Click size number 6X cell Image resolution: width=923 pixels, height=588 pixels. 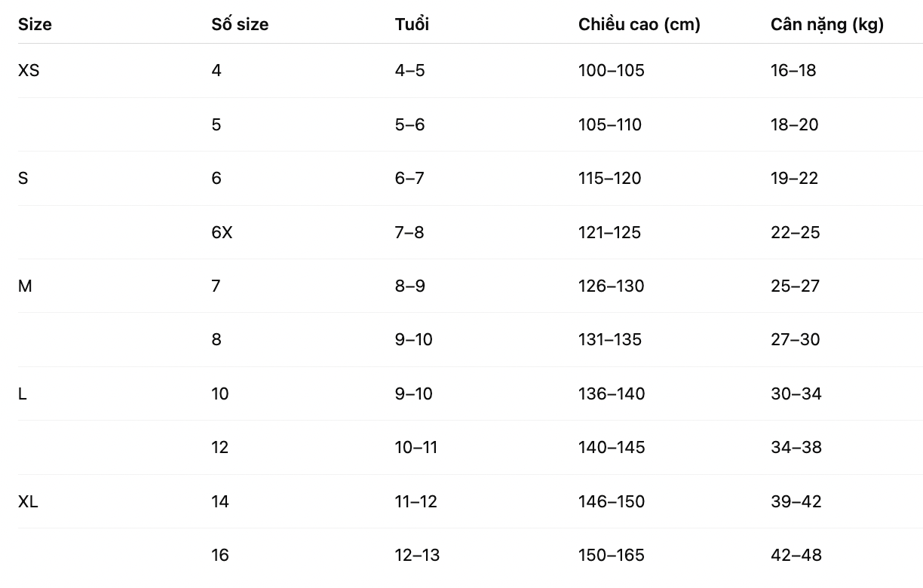pos(222,233)
